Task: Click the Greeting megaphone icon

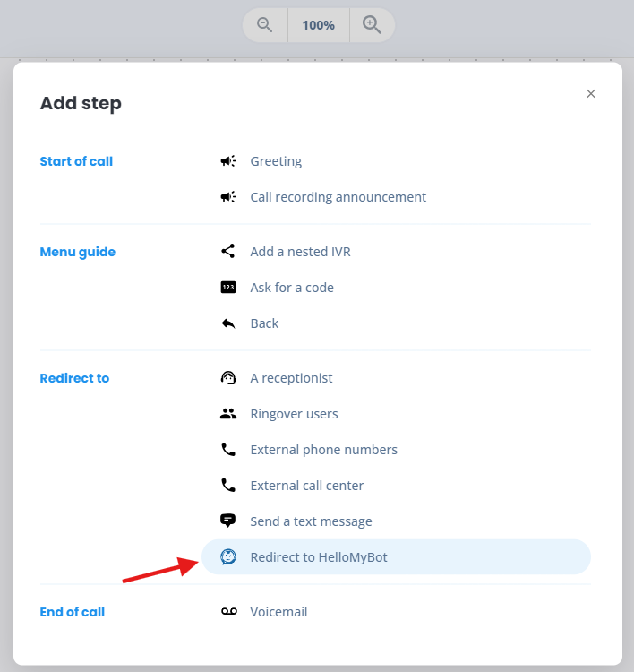Action: coord(228,161)
